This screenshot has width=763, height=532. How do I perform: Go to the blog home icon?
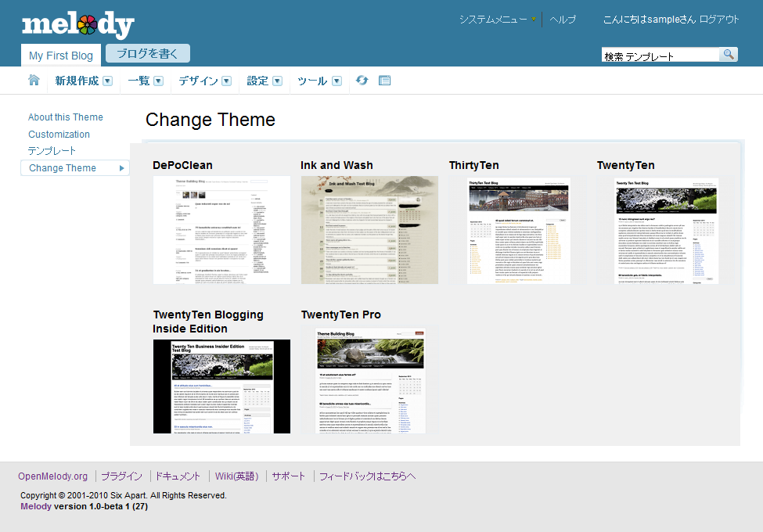(x=34, y=81)
